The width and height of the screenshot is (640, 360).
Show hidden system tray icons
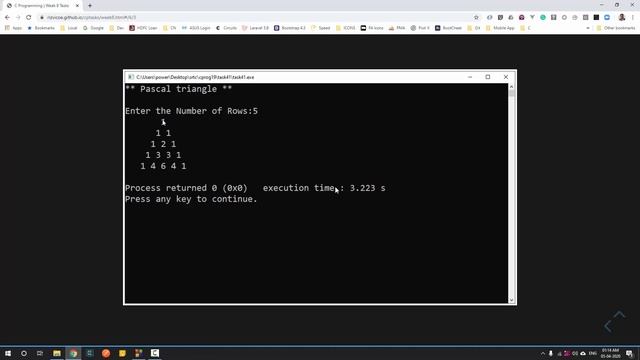pyautogui.click(x=542, y=353)
